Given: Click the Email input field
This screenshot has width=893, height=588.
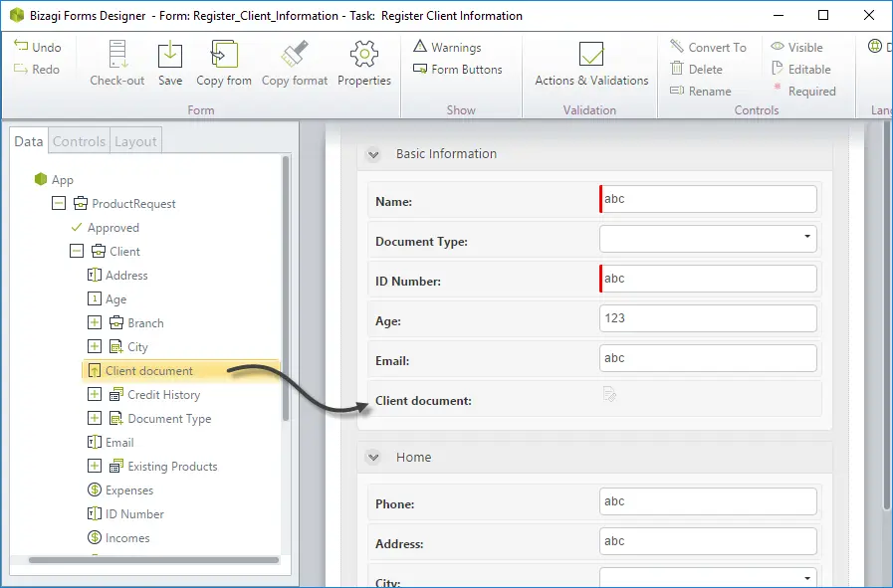Looking at the screenshot, I should click(x=708, y=358).
